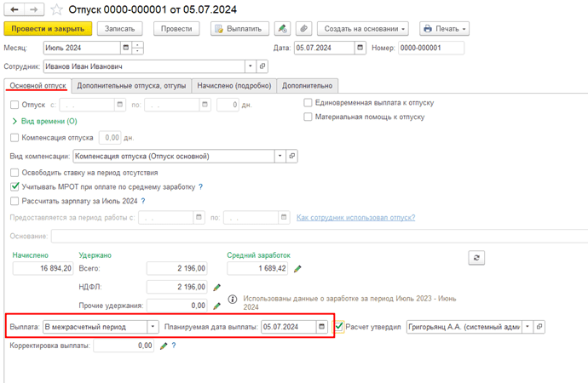Screen dimensions: 588x383
Task: Click Средний заработок header link
Action: pos(258,255)
